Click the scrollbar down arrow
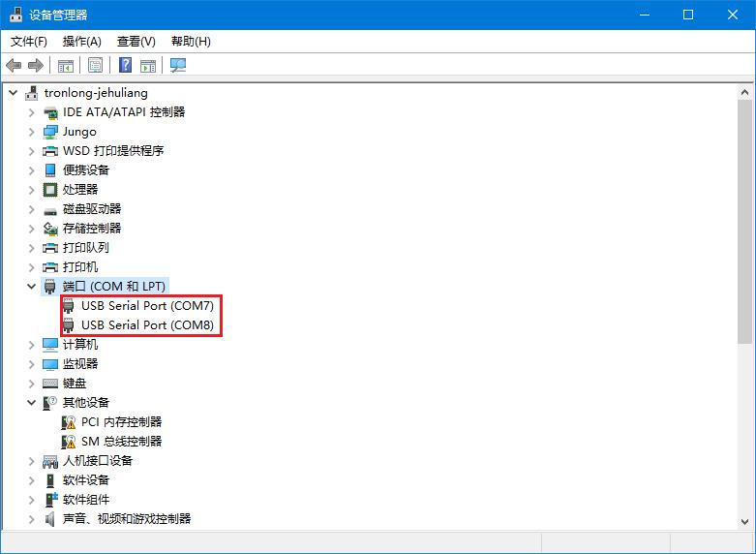The height and width of the screenshot is (554, 756). (744, 522)
